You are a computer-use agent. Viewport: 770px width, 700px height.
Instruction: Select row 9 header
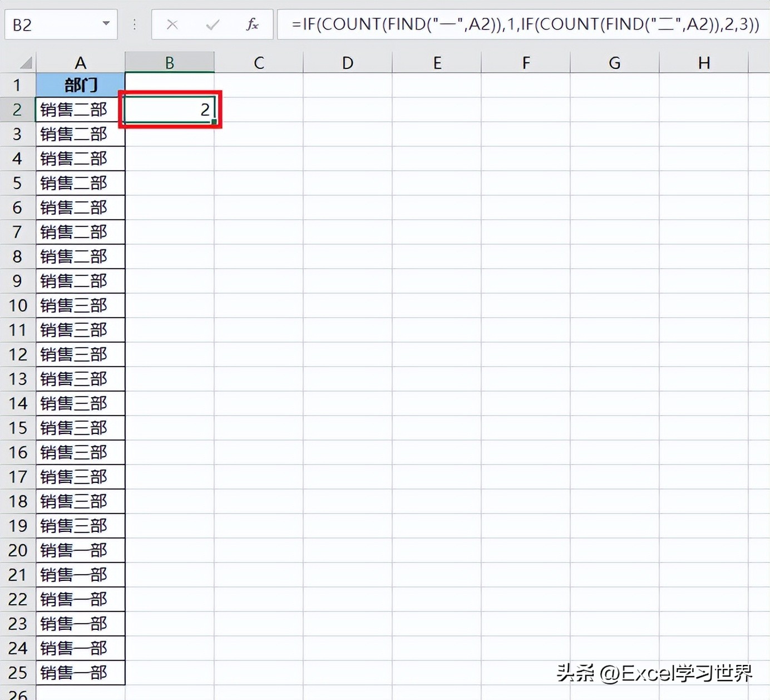click(x=18, y=281)
